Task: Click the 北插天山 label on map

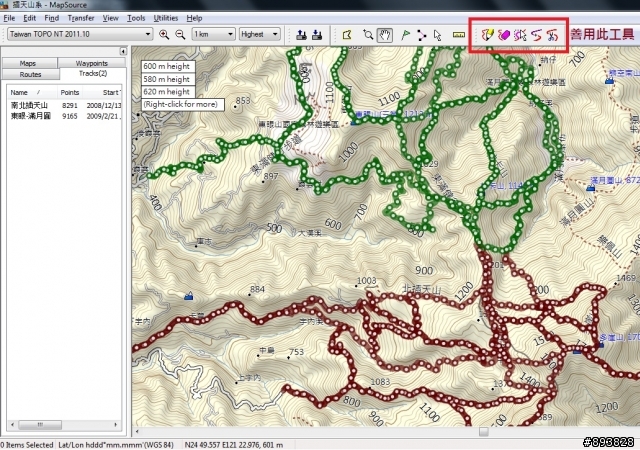Action: 422,289
